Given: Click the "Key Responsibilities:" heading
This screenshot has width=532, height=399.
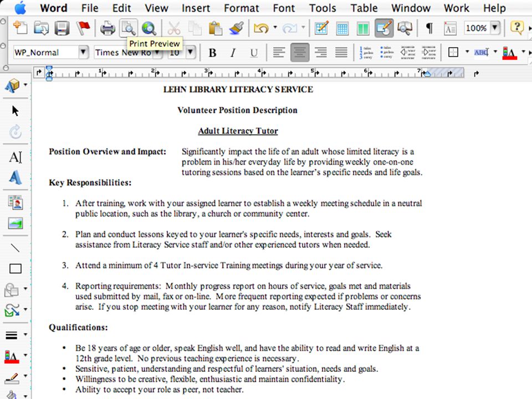Looking at the screenshot, I should coord(90,182).
